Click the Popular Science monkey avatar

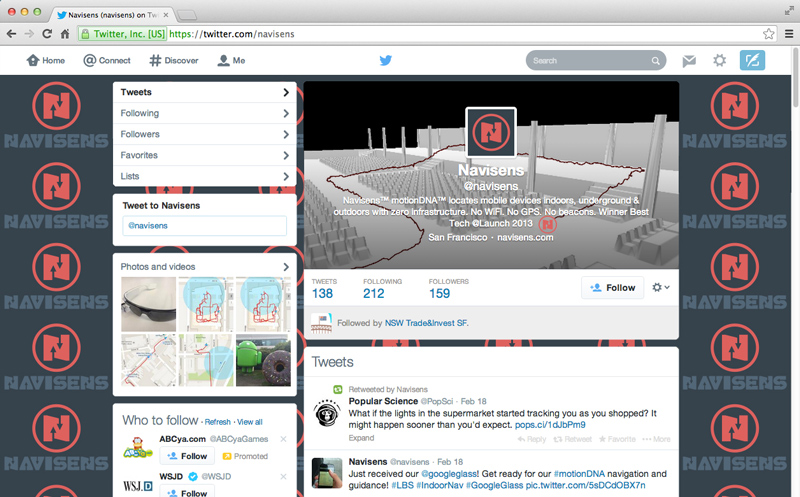point(327,413)
